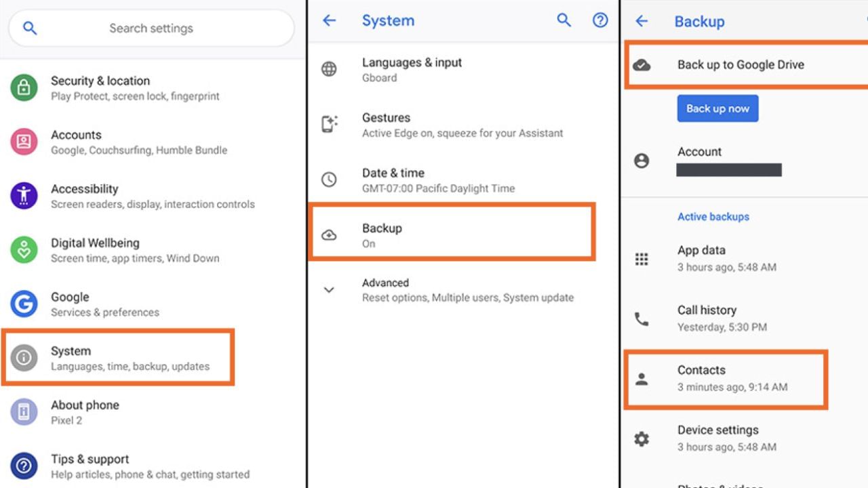The height and width of the screenshot is (488, 868).
Task: Tap the Google G icon
Action: click(x=24, y=304)
